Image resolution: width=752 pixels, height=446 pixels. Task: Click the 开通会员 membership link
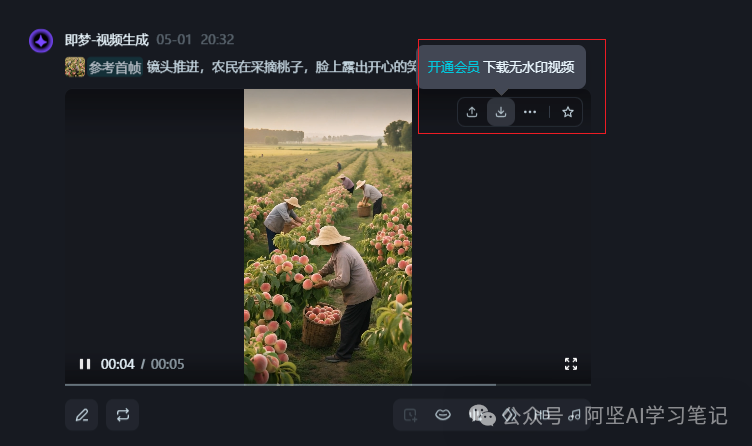(x=453, y=67)
